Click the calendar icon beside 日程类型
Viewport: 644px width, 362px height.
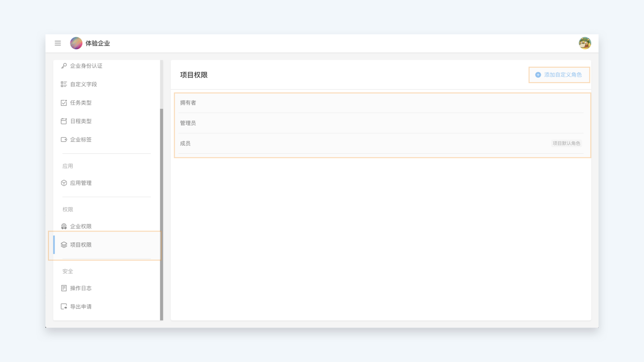(x=64, y=121)
